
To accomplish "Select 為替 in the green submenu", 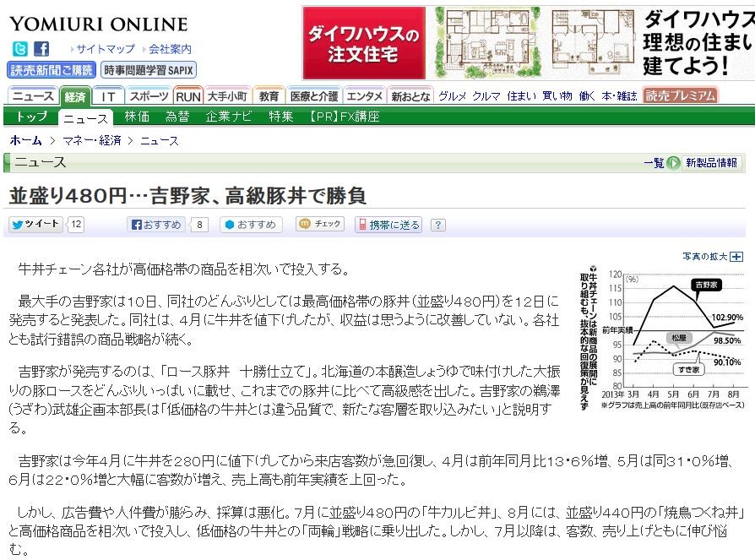I will tap(177, 117).
